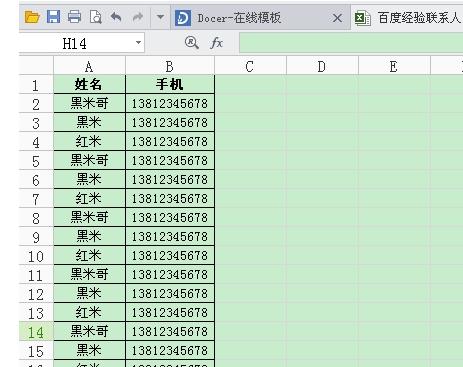Expand quick access toolbar dropdown arrow

click(160, 17)
